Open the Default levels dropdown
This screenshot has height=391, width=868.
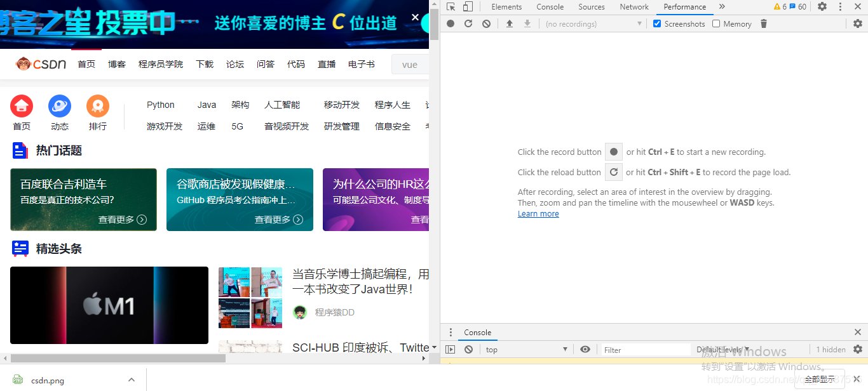click(x=722, y=350)
